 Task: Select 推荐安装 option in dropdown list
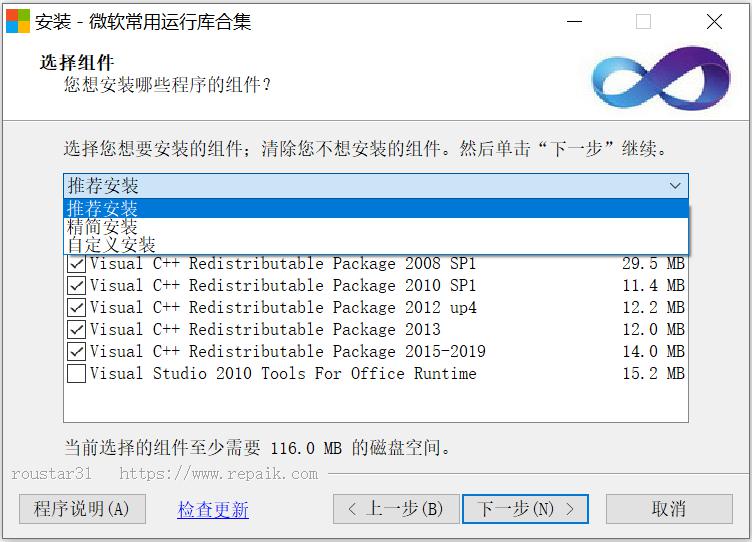(x=103, y=209)
